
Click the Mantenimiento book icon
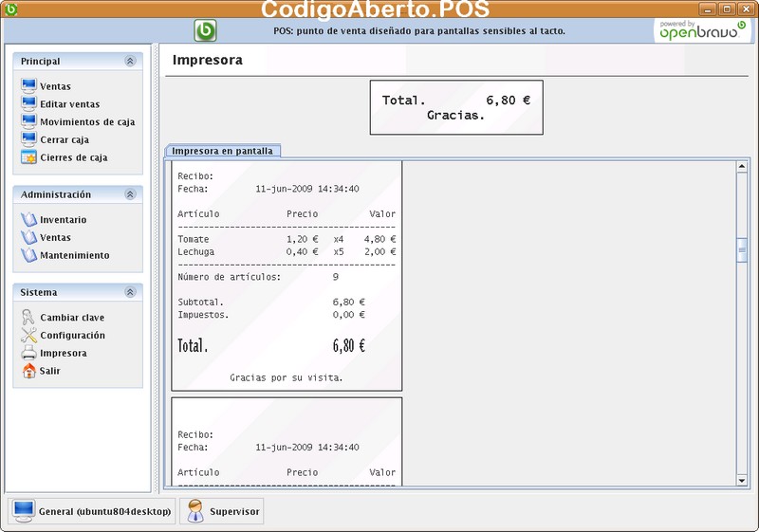point(28,255)
